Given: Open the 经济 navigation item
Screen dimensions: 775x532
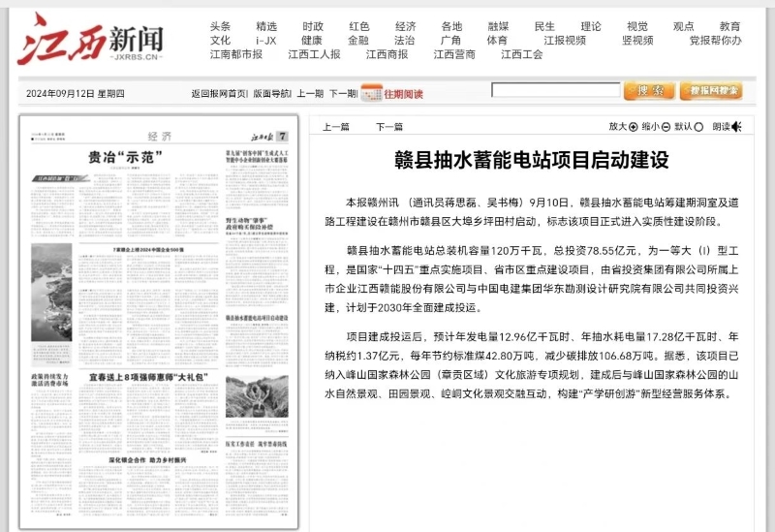Looking at the screenshot, I should pos(406,26).
